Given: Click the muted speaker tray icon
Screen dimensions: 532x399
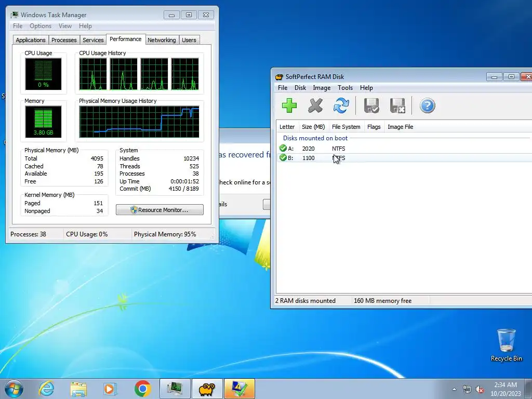Looking at the screenshot, I should click(x=480, y=389).
